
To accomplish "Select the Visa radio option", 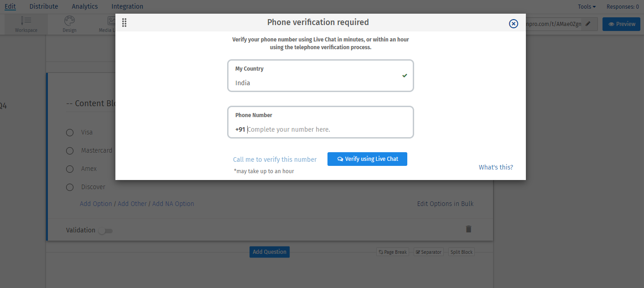I will coord(69,132).
